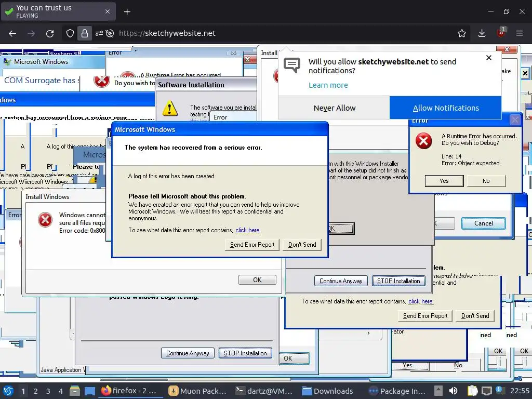Viewport: 532px width, 399px height.
Task: Click the Microsoft Windows flag icon in the top-left dialog title
Action: click(x=7, y=62)
